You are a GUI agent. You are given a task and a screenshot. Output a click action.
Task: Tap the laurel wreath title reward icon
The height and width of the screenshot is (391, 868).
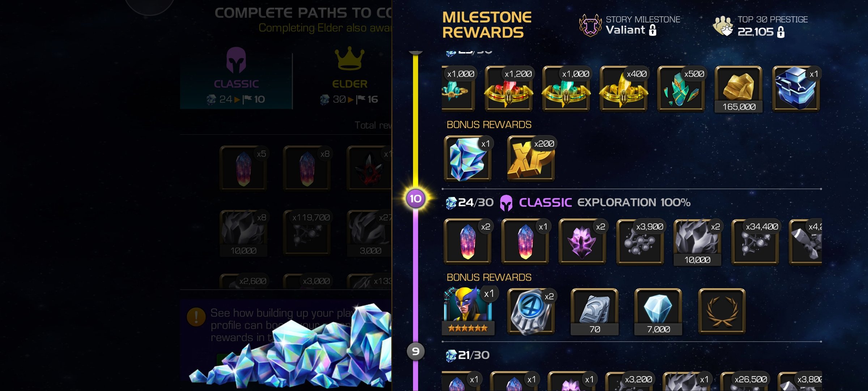tap(722, 311)
